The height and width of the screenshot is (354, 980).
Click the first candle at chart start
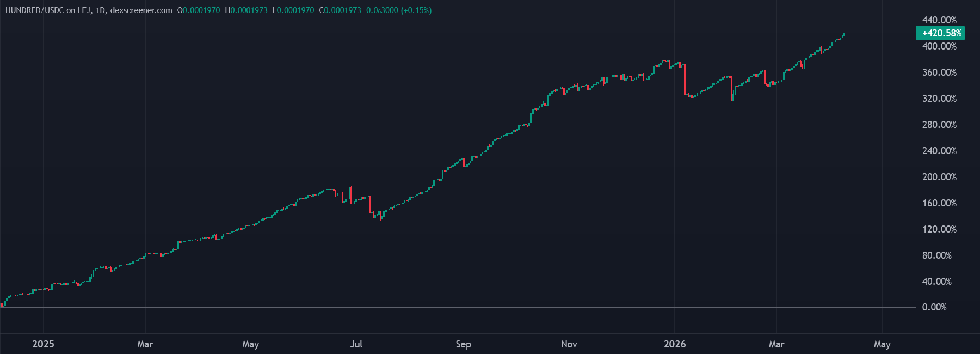click(x=2, y=304)
